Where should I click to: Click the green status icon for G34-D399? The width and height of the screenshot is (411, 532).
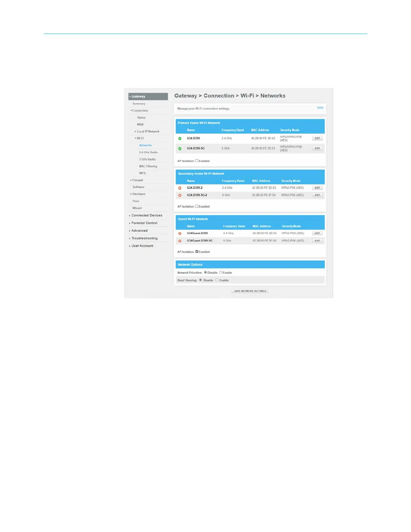180,138
